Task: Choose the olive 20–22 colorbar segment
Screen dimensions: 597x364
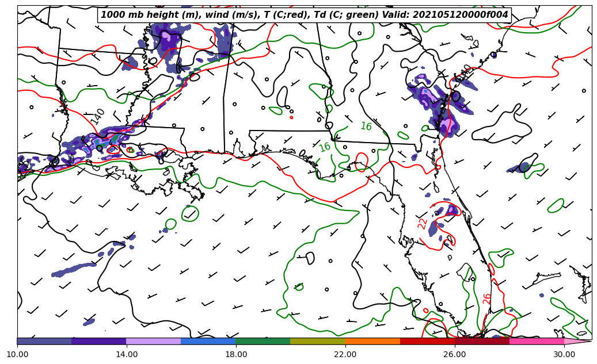Action: coord(318,341)
